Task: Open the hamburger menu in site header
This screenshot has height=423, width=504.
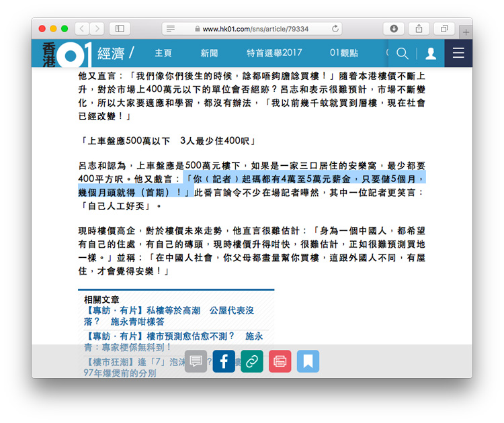Action: pos(458,54)
